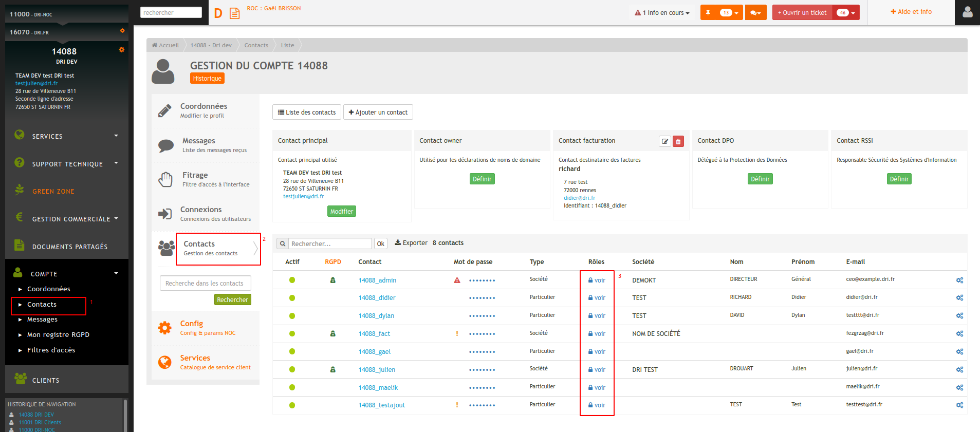980x432 pixels.
Task: Click Exporter contacts link
Action: pyautogui.click(x=411, y=243)
